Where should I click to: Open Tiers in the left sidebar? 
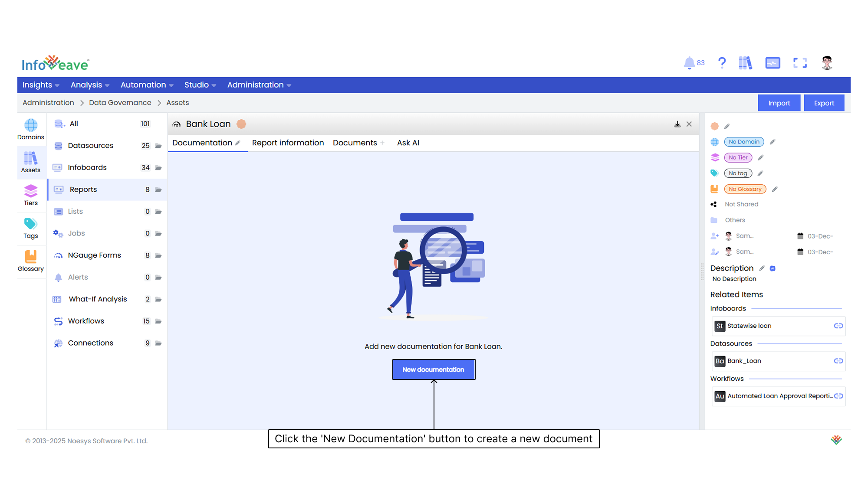[31, 195]
